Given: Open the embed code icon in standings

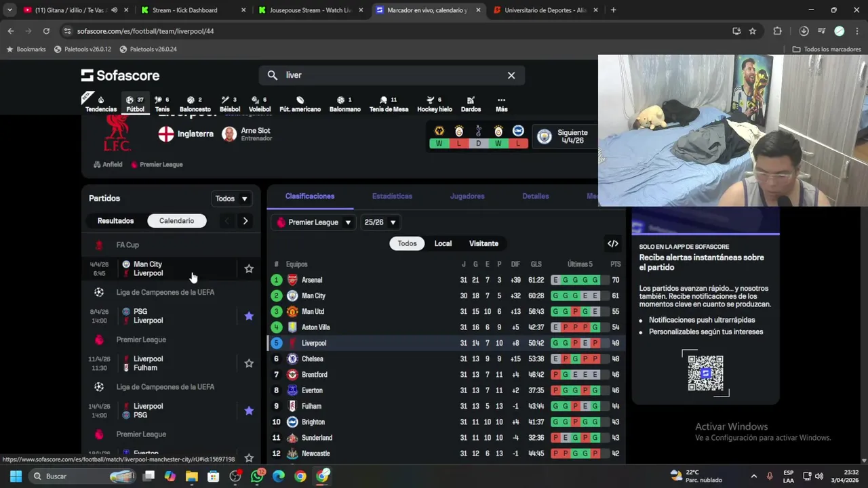Looking at the screenshot, I should (613, 243).
